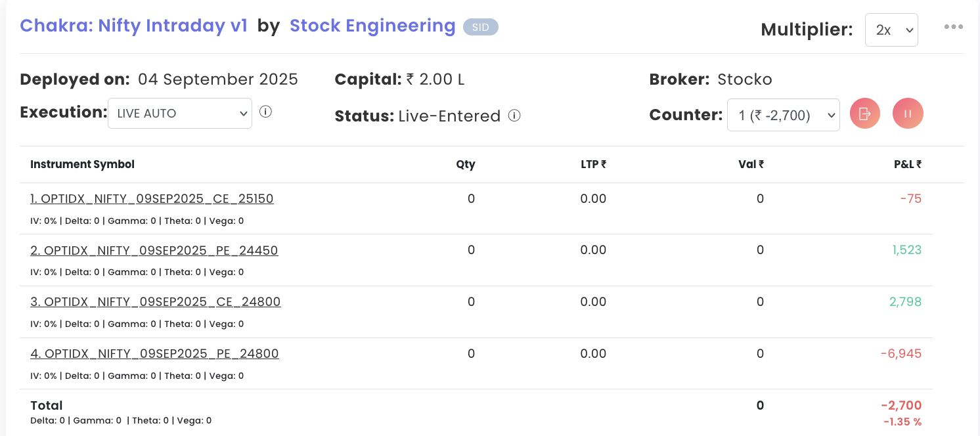
Task: Open the Chakra: Nifty Intraday v1 link
Action: point(134,26)
